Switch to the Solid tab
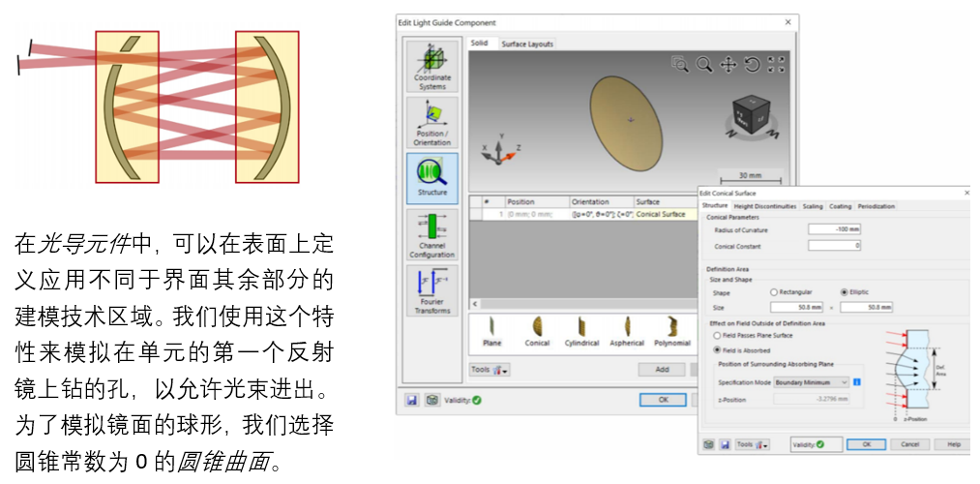Viewport: 980px width, 484px height. [x=480, y=44]
